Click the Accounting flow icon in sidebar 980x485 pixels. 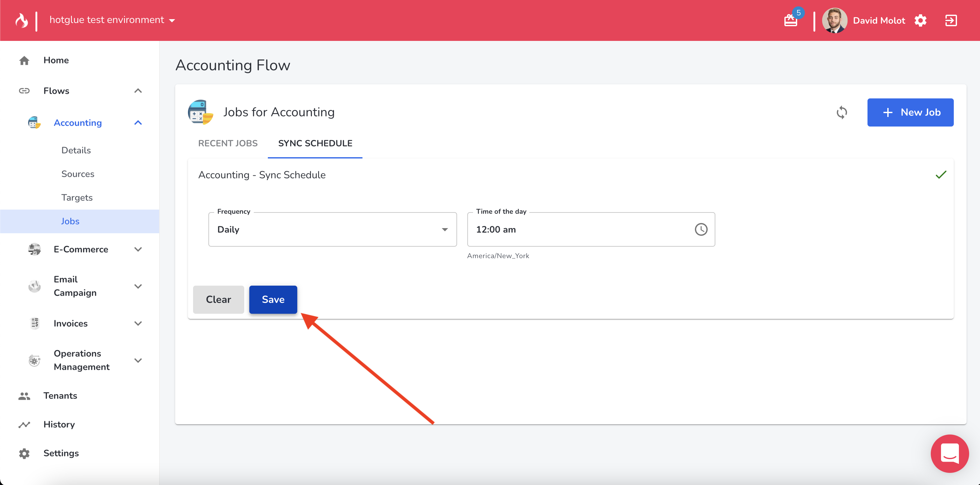pos(34,123)
